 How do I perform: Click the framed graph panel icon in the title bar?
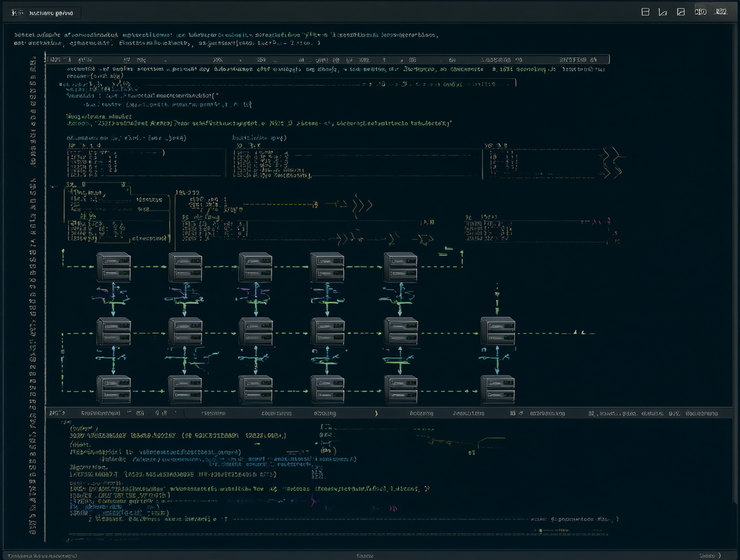[x=681, y=12]
